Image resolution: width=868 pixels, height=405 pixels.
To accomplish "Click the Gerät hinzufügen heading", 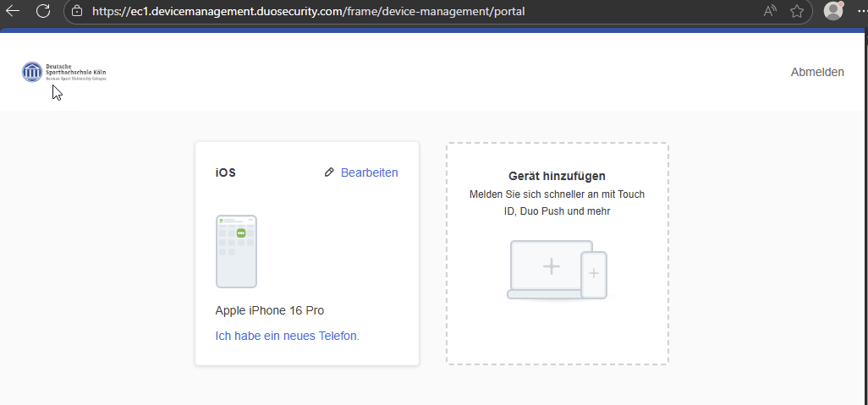I will [x=557, y=176].
